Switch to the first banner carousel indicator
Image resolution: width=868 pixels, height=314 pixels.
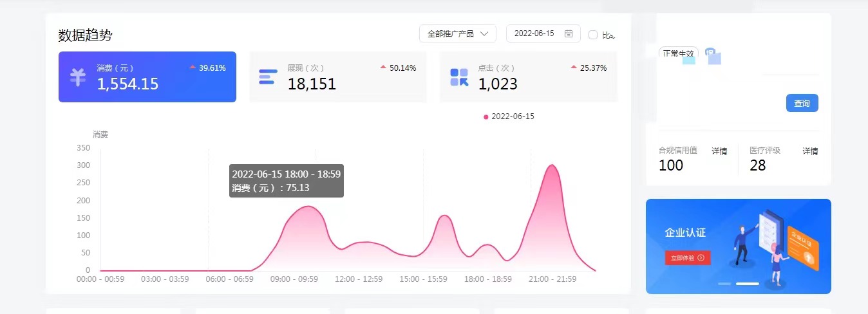pyautogui.click(x=724, y=284)
